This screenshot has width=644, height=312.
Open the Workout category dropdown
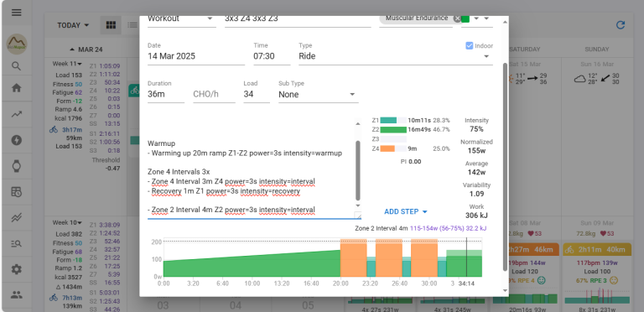point(181,19)
